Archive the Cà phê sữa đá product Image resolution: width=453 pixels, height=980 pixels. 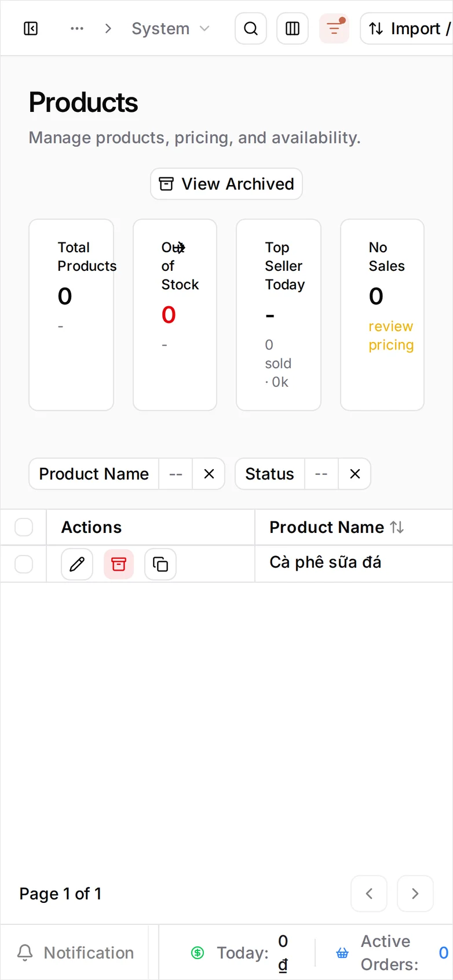(119, 564)
